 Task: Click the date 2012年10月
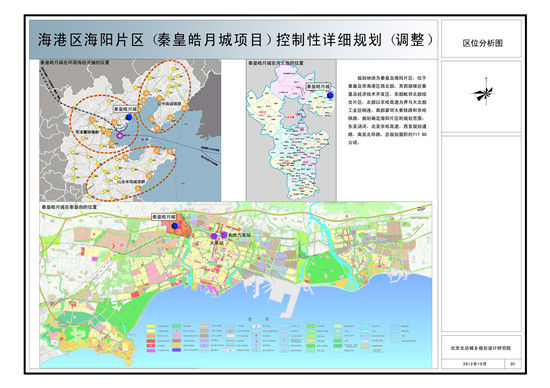[475, 364]
